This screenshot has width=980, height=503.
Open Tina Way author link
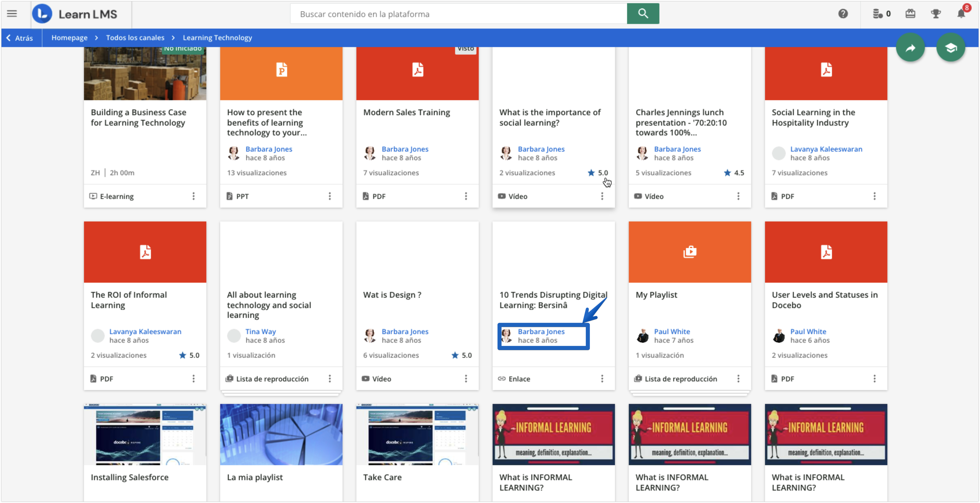(x=261, y=331)
